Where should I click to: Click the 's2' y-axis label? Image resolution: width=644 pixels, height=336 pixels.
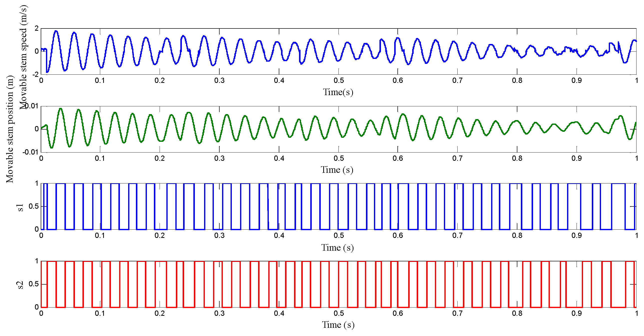tap(20, 285)
